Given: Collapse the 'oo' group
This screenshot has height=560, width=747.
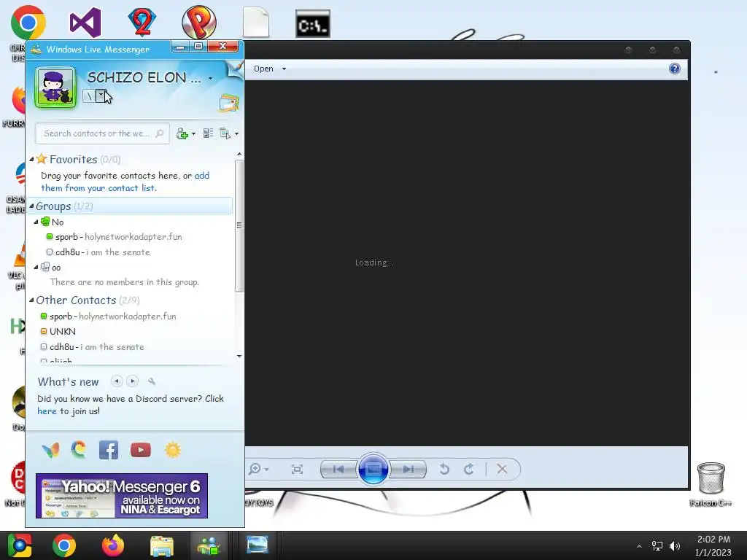Looking at the screenshot, I should point(36,267).
